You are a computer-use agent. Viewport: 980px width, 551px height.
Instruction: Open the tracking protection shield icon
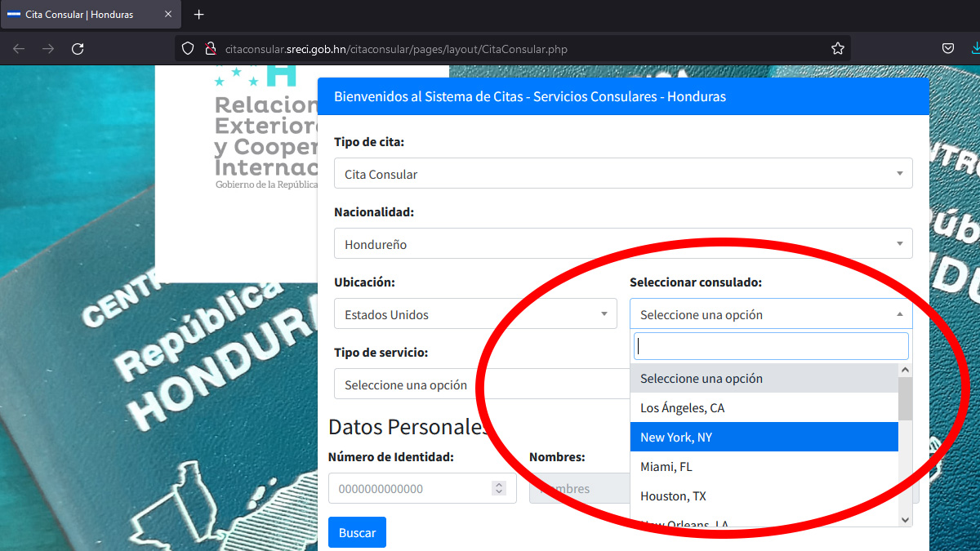click(x=187, y=48)
